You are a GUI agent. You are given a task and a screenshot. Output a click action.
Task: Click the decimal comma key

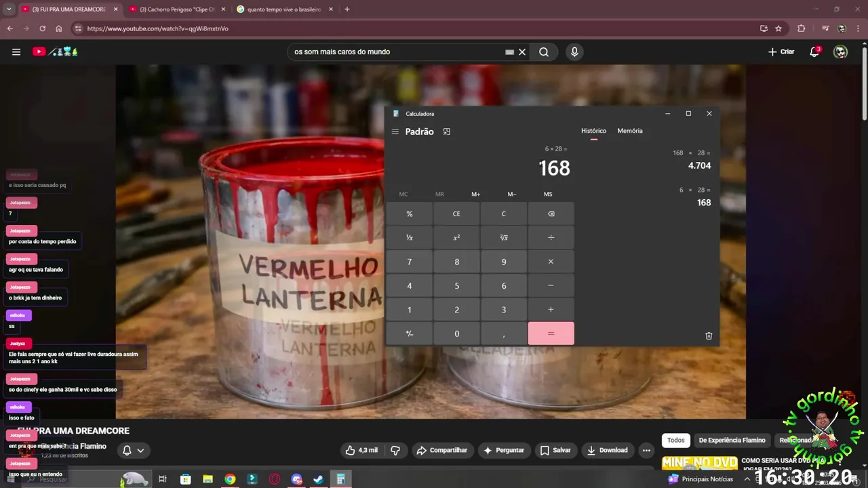click(503, 333)
